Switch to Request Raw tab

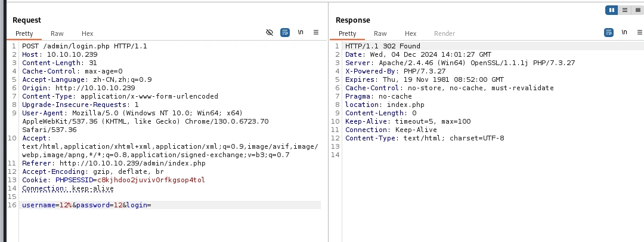point(57,33)
